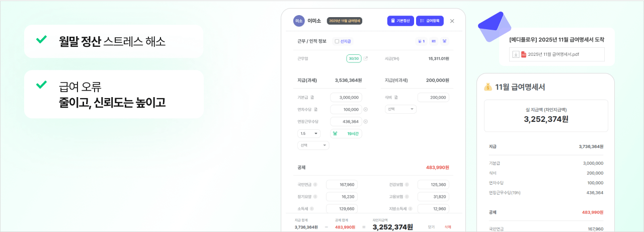This screenshot has width=644, height=232.
Task: Click the 실 지급액 3,252,374원 box on the payslip card
Action: [x=546, y=116]
